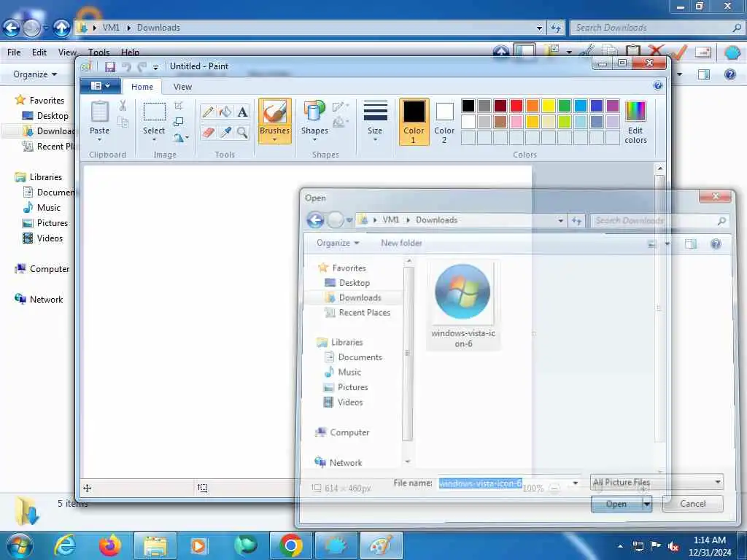
Task: Click Back arrow in Open dialog
Action: pyautogui.click(x=315, y=220)
